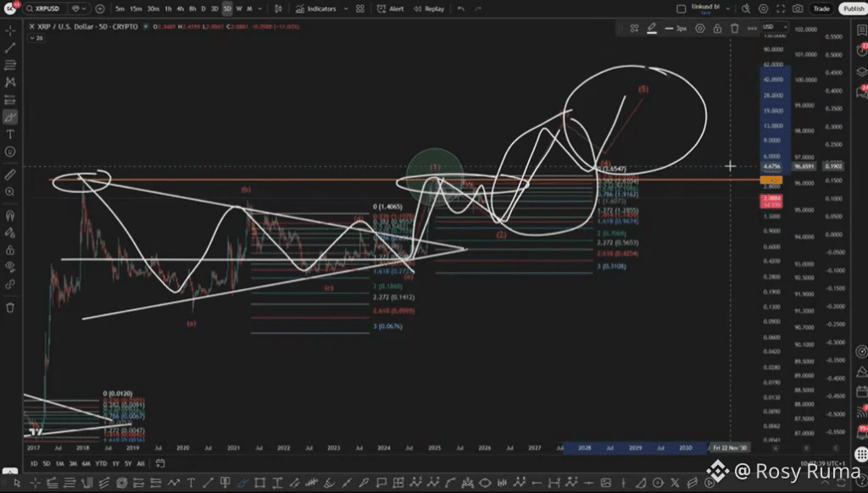Click the remove objects trash icon in sidebar
Viewport: 868px width, 493px height.
tap(10, 307)
